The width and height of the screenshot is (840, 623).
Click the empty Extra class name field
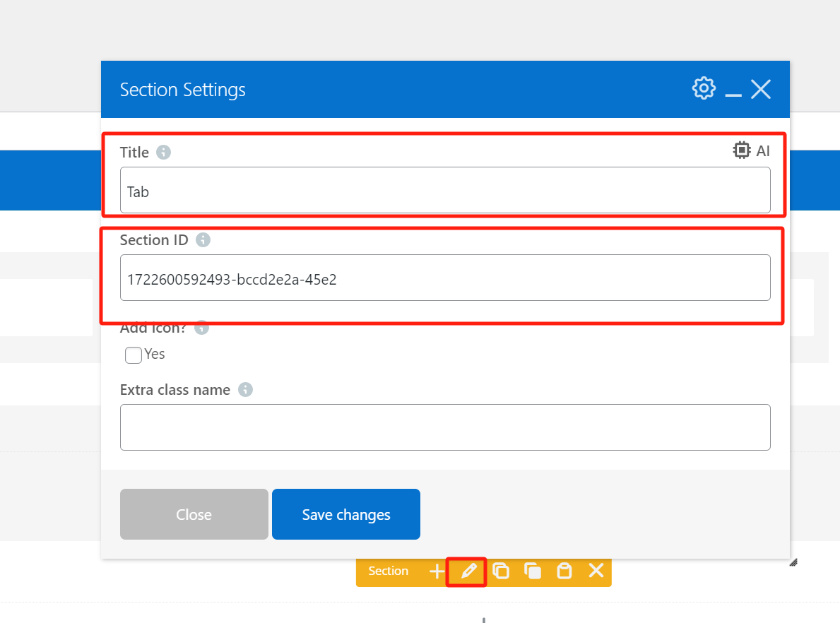click(445, 427)
